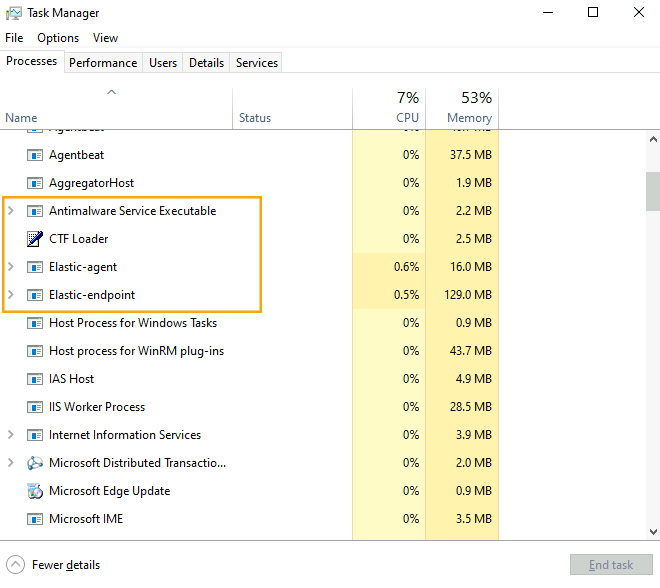Switch to the Services tab
Screen dimensions: 660x588
pos(257,63)
